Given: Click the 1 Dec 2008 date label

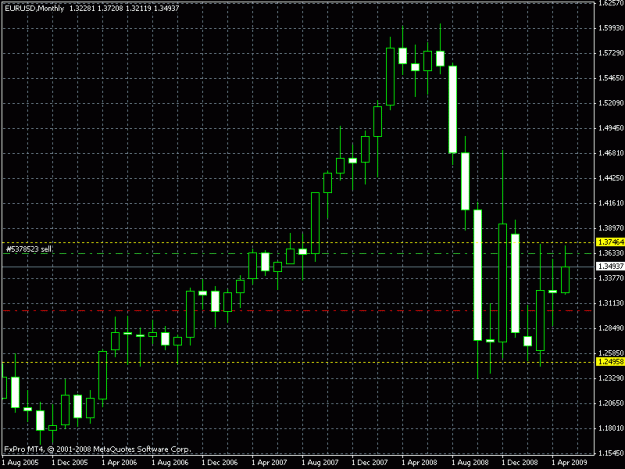Looking at the screenshot, I should [520, 463].
